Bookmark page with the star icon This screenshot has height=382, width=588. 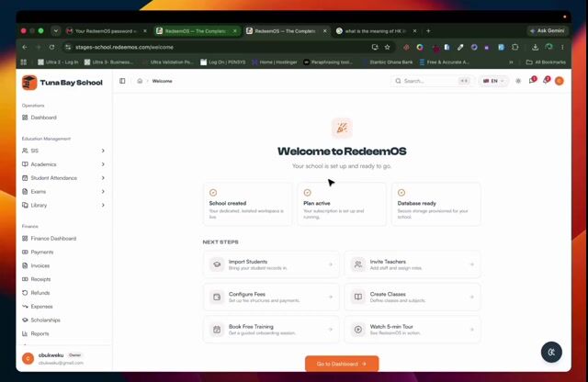[387, 47]
